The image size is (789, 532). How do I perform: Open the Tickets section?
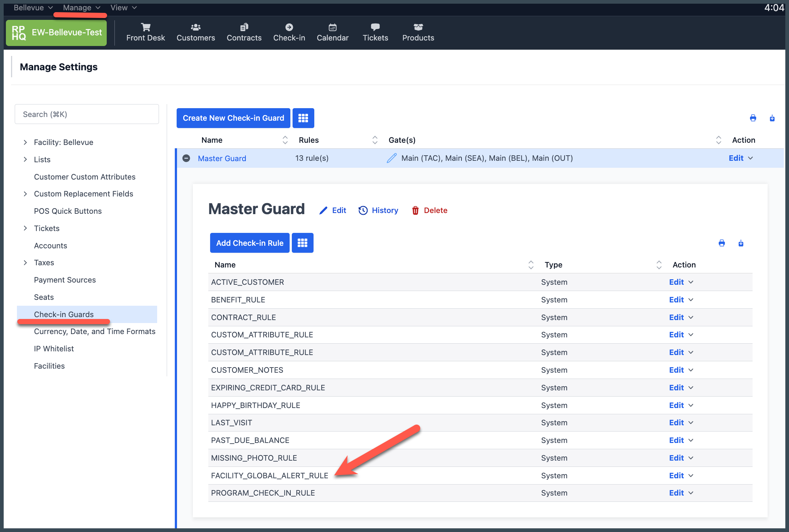click(x=375, y=33)
